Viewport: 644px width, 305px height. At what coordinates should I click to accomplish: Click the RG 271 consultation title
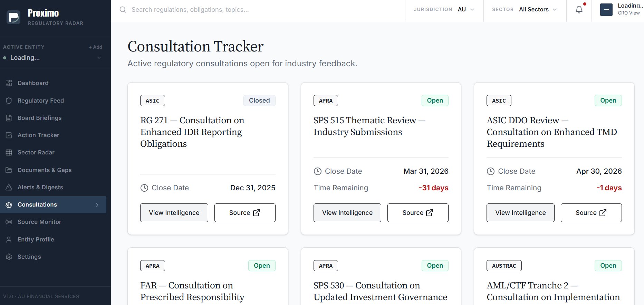[x=192, y=132]
